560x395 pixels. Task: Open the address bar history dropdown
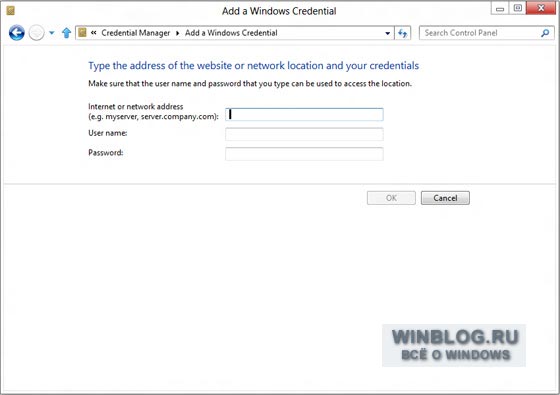pos(388,33)
